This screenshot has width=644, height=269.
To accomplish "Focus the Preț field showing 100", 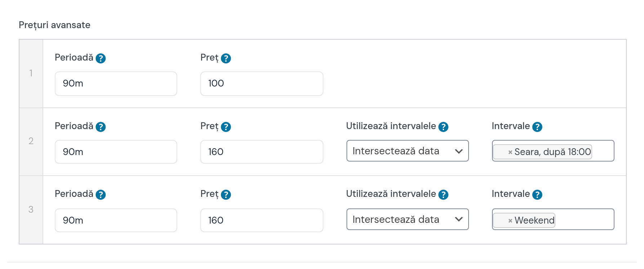I will [262, 84].
